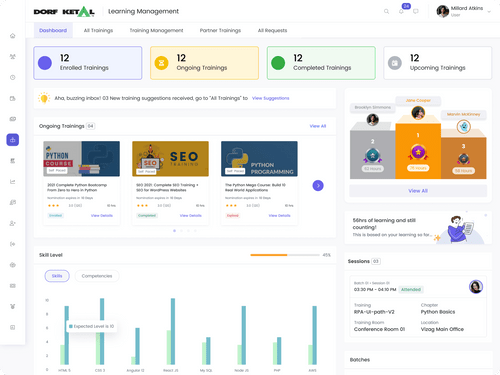The image size is (500, 375).
Task: Select the Competencies toggle pill
Action: [97, 276]
